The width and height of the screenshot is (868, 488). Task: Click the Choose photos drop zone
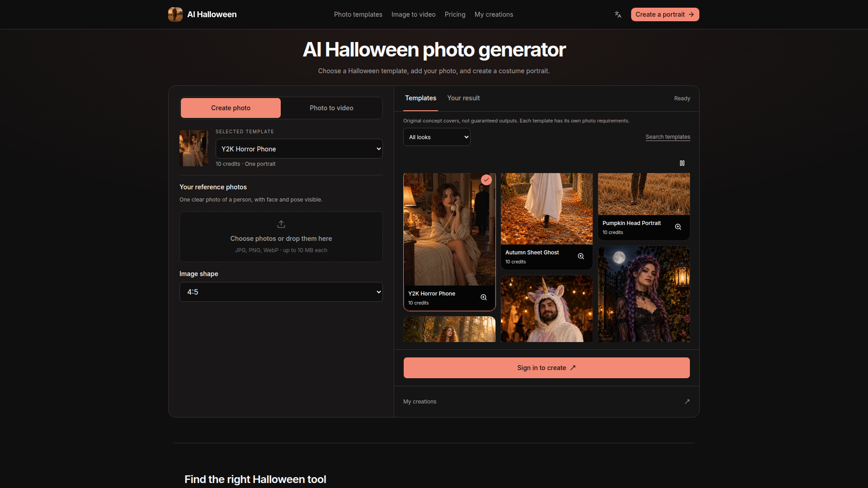(281, 237)
